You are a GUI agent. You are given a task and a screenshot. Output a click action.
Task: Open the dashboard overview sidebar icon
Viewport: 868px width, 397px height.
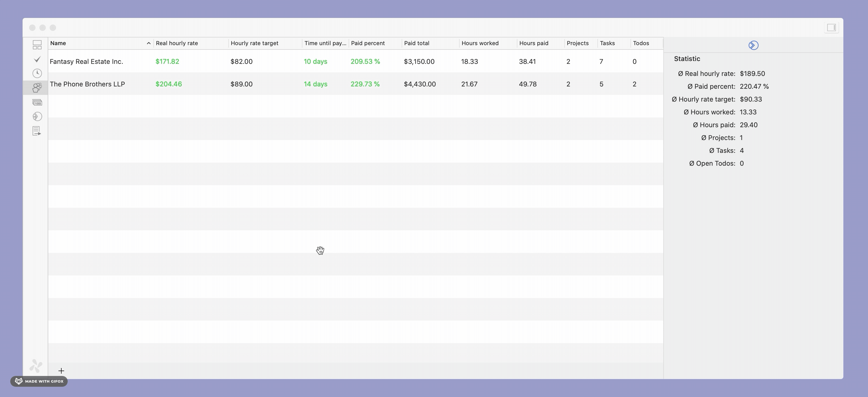37,45
